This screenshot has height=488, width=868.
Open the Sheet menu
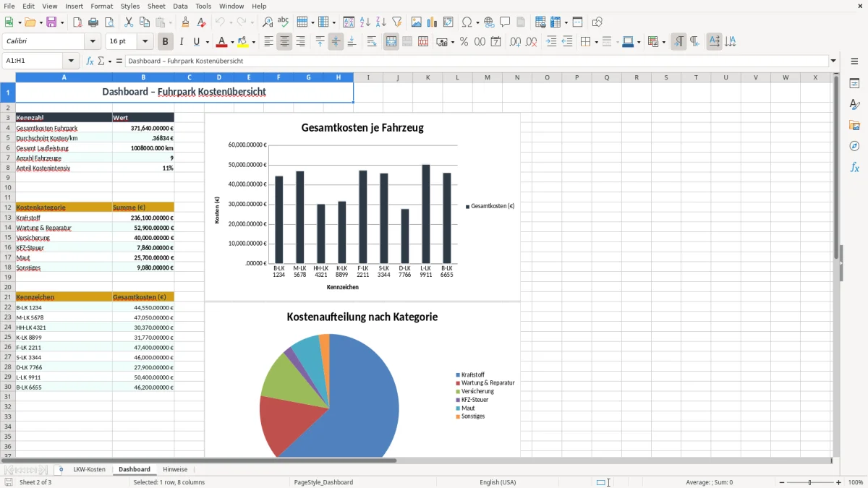tap(155, 6)
